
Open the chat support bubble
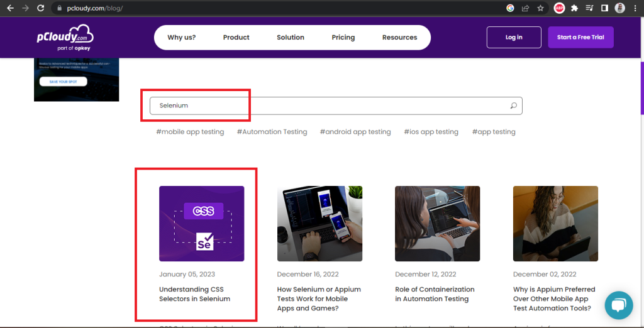(x=618, y=305)
